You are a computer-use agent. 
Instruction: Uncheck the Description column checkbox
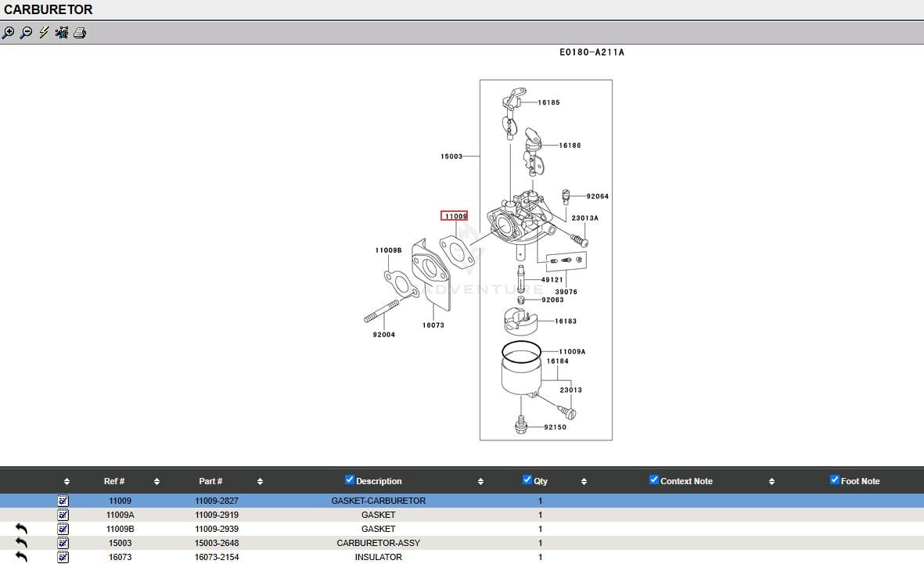(x=350, y=480)
